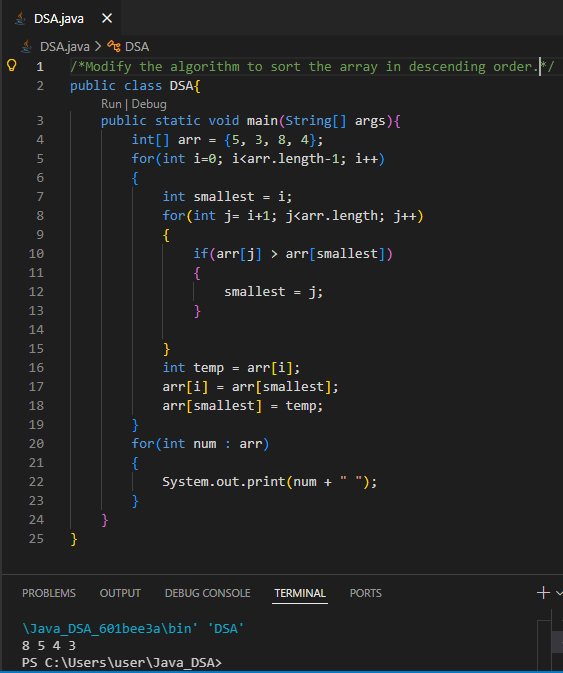
Task: Click the System.out.print statement
Action: [269, 482]
